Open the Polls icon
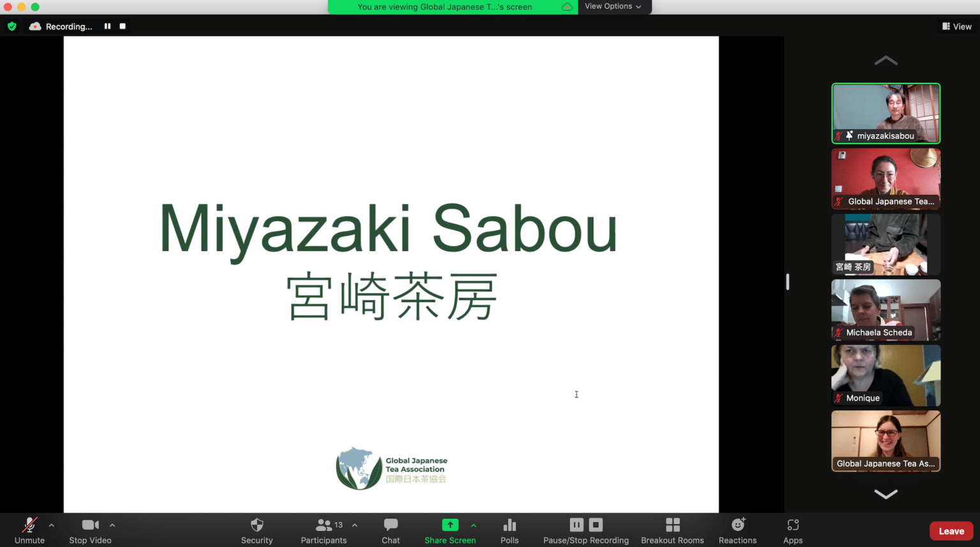This screenshot has height=547, width=980. (509, 530)
